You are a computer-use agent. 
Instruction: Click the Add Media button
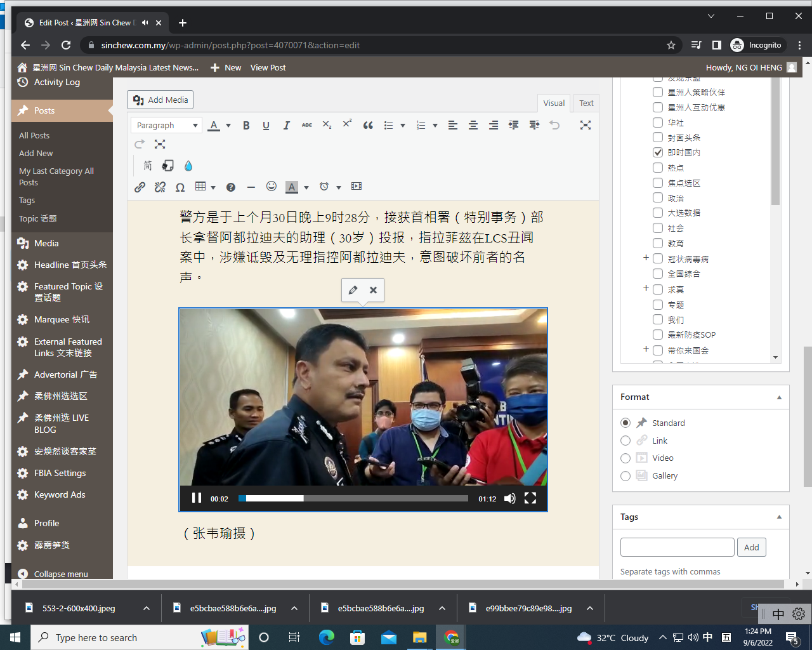[160, 100]
